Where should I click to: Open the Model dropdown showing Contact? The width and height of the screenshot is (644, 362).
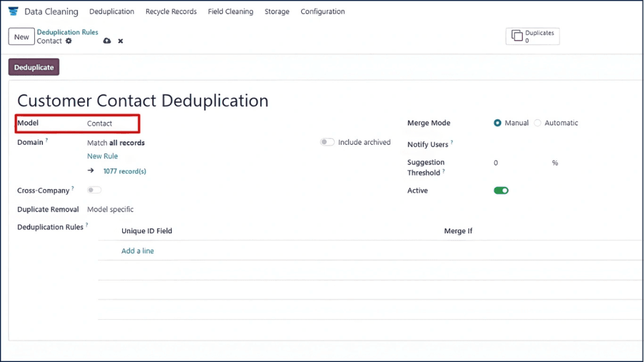[x=111, y=123]
